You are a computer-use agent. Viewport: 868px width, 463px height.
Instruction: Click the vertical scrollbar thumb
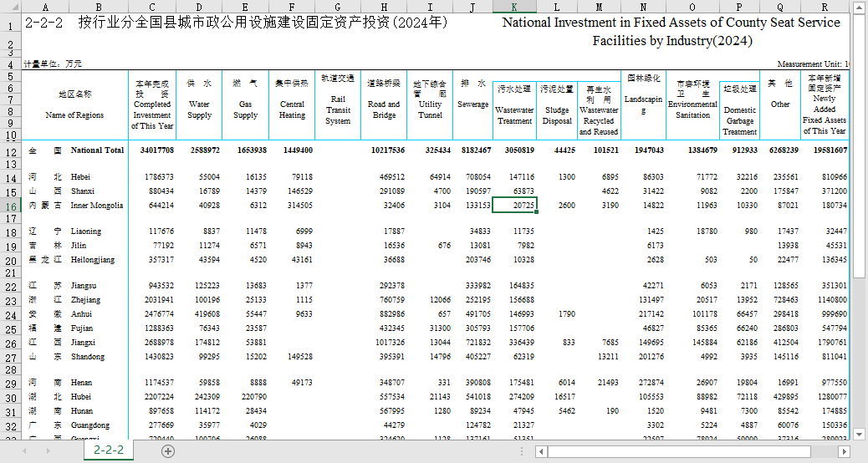tap(859, 146)
